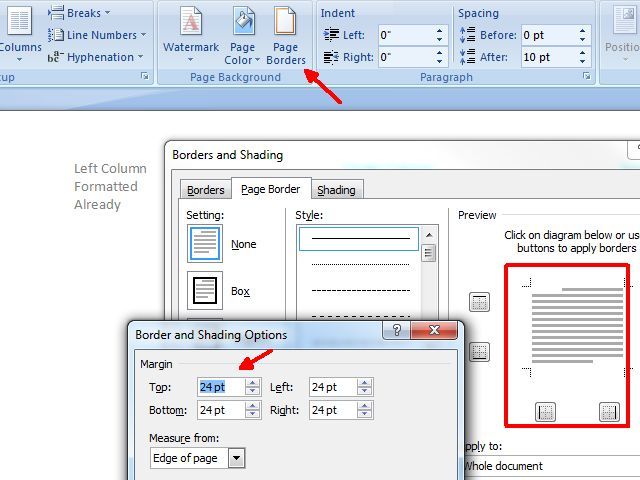Switch to the Page Border tab
The width and height of the screenshot is (640, 480).
coord(271,189)
